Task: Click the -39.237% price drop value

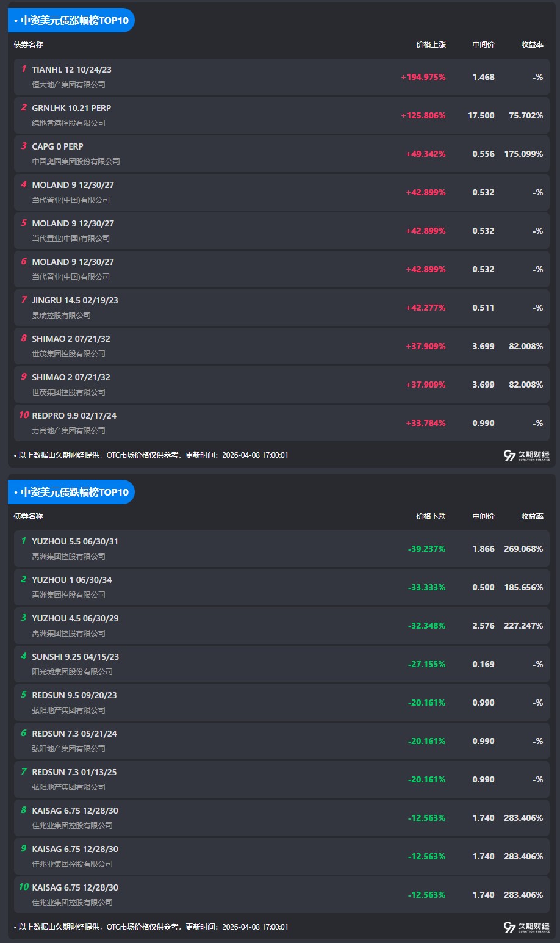Action: coord(426,549)
